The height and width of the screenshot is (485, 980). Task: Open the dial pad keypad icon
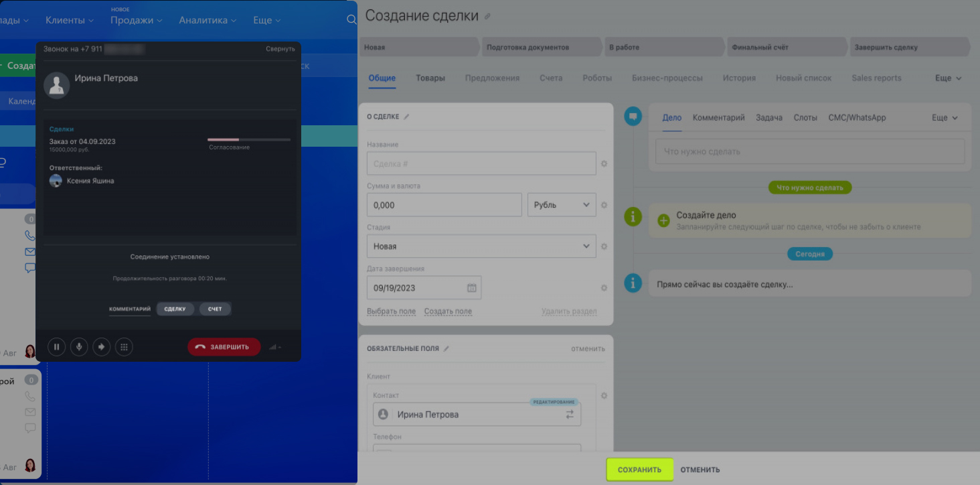point(124,347)
